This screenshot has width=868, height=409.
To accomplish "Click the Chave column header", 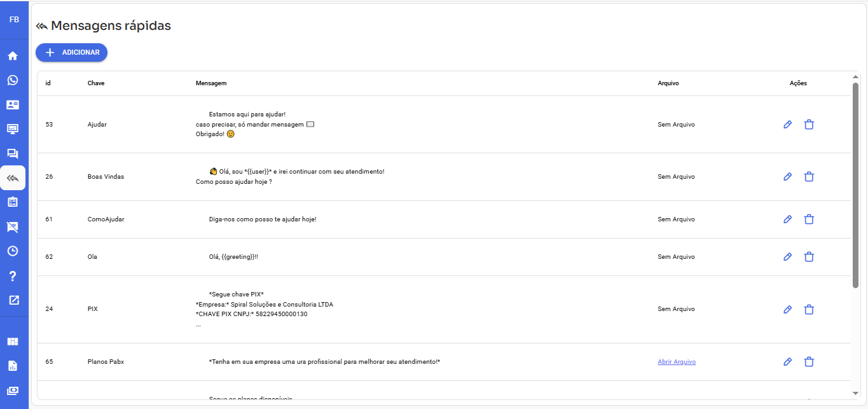I will (96, 83).
